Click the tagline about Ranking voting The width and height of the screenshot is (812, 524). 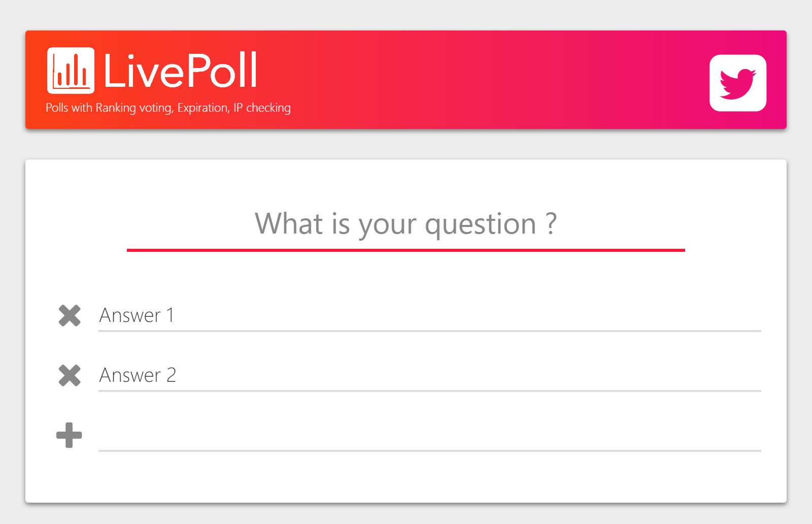pos(167,107)
